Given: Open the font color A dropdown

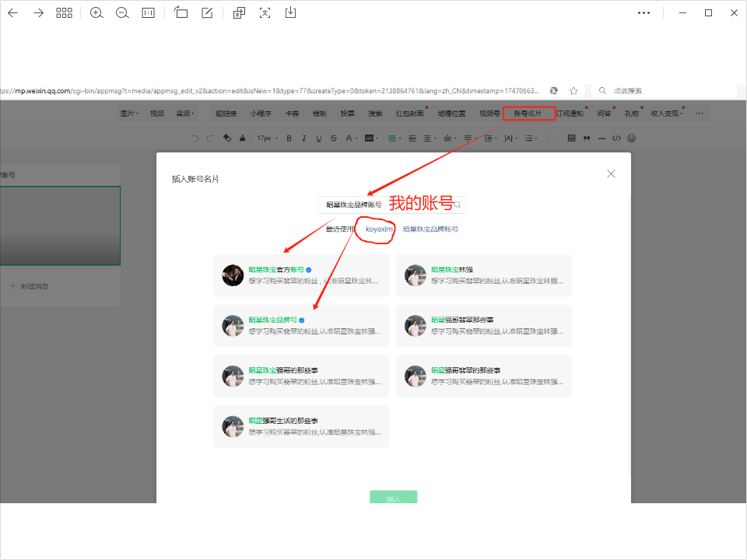Looking at the screenshot, I should (x=351, y=138).
